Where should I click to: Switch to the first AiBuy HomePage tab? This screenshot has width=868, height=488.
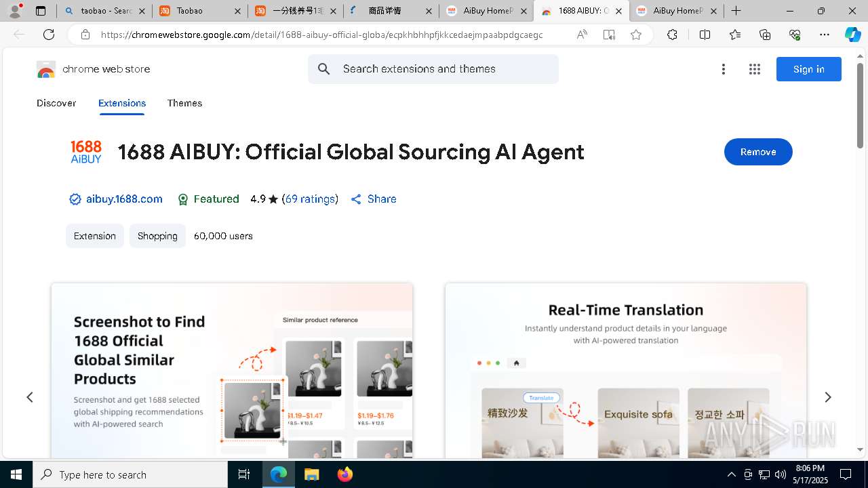[x=486, y=11]
